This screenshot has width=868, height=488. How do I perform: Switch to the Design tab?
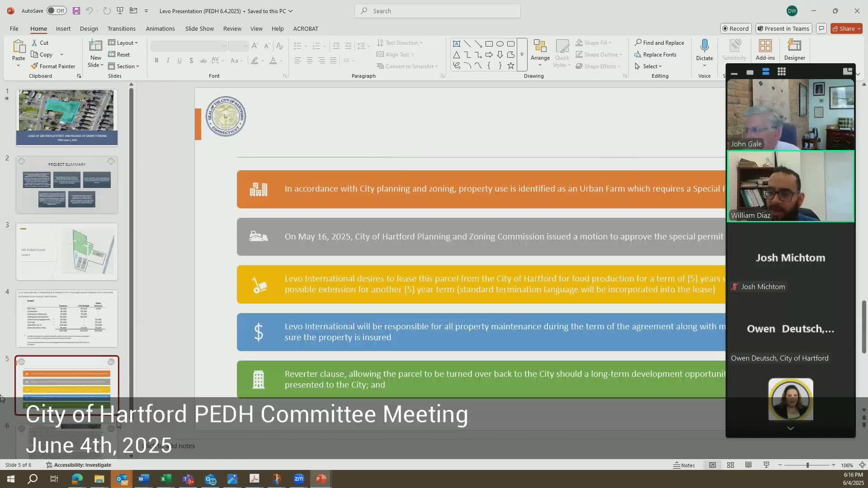point(89,28)
